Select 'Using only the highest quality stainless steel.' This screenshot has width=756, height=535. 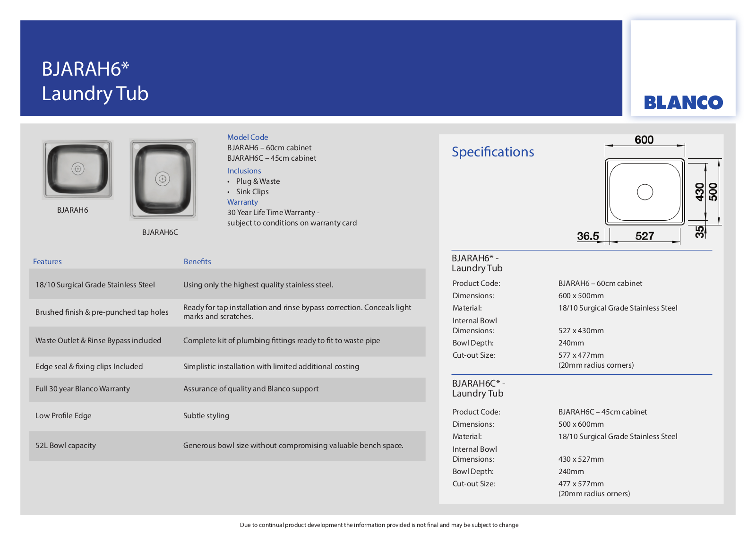(258, 285)
